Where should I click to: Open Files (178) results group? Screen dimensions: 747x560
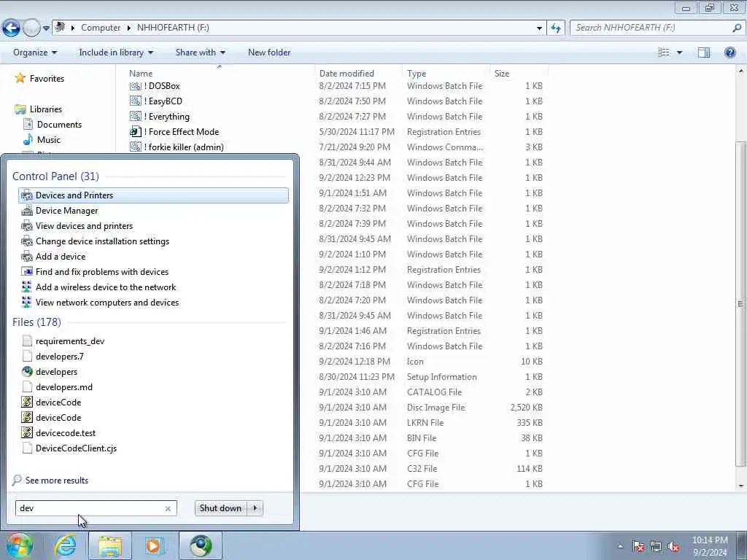pos(36,322)
